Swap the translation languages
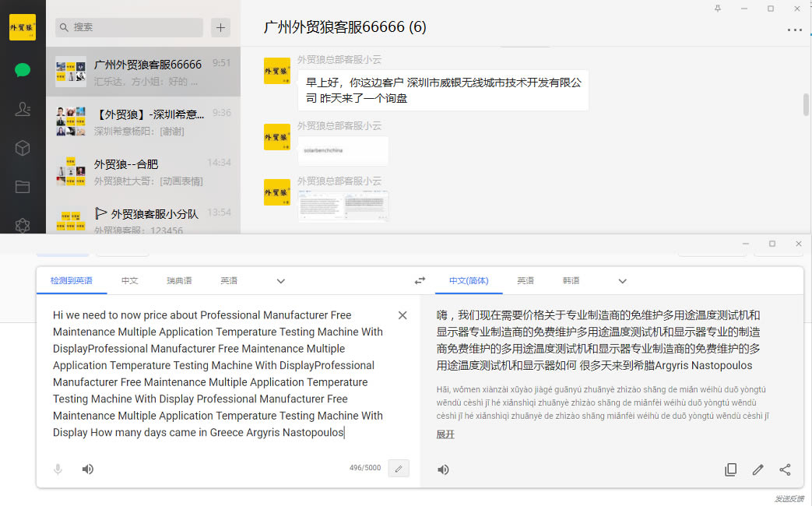The image size is (812, 506). (x=420, y=281)
